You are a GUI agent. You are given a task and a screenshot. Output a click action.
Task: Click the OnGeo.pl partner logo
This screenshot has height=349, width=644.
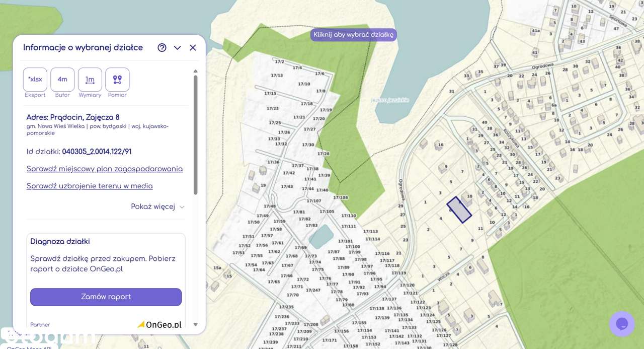(x=159, y=325)
